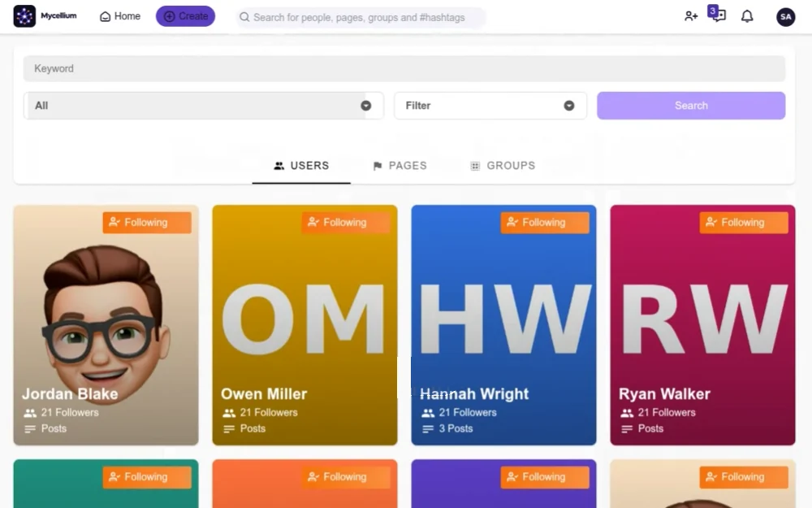Click the Create button
812x508 pixels.
[185, 16]
